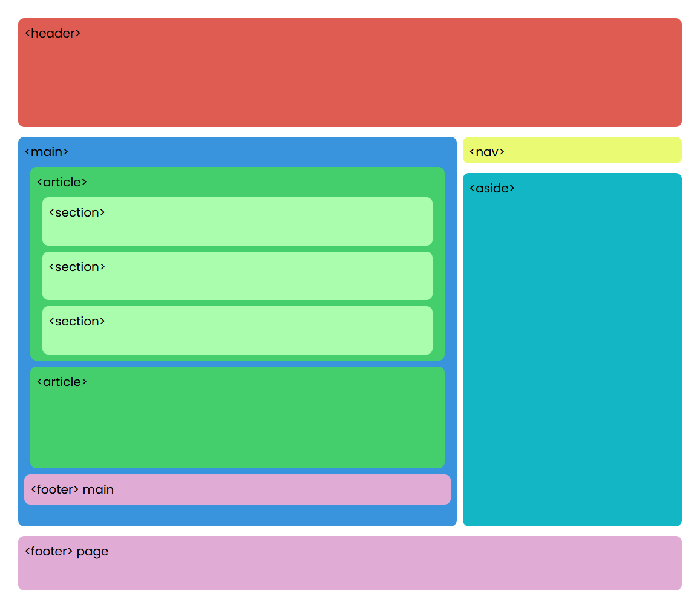Image resolution: width=700 pixels, height=608 pixels.
Task: Select the <main> text label
Action: pyautogui.click(x=47, y=152)
